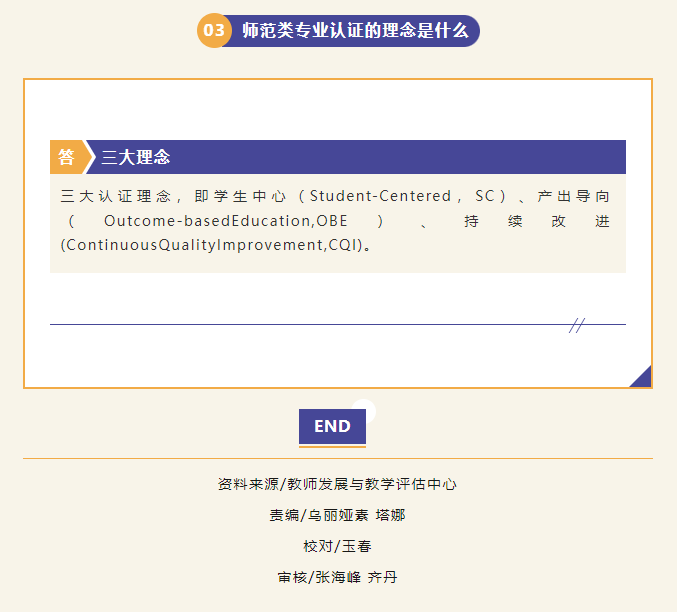Select the 三大理念 title in the purple bar
The height and width of the screenshot is (612, 678).
(x=136, y=157)
